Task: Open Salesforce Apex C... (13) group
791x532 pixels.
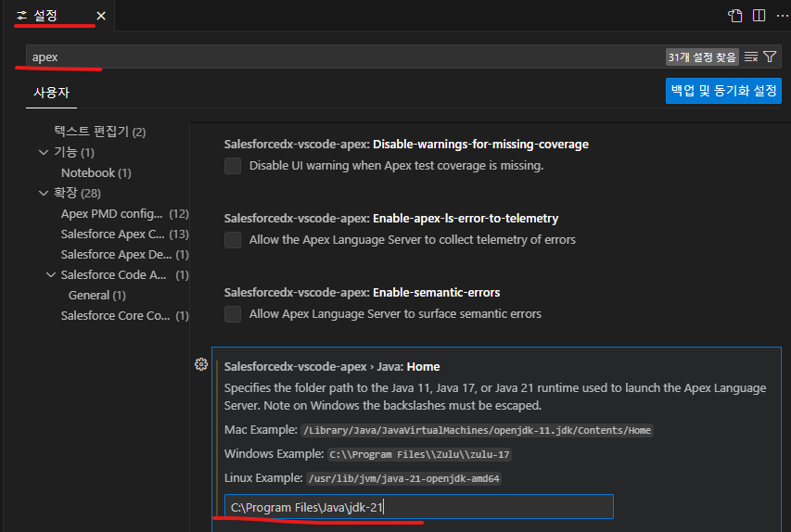Action: tap(124, 234)
